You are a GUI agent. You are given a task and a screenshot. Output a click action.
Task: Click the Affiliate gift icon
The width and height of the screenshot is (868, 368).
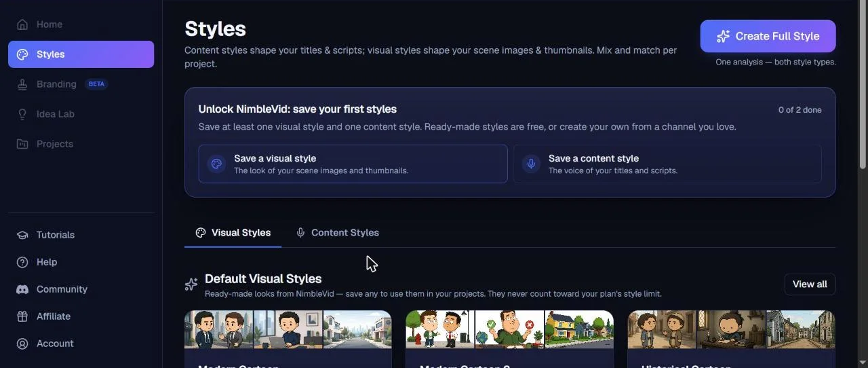[x=22, y=316]
